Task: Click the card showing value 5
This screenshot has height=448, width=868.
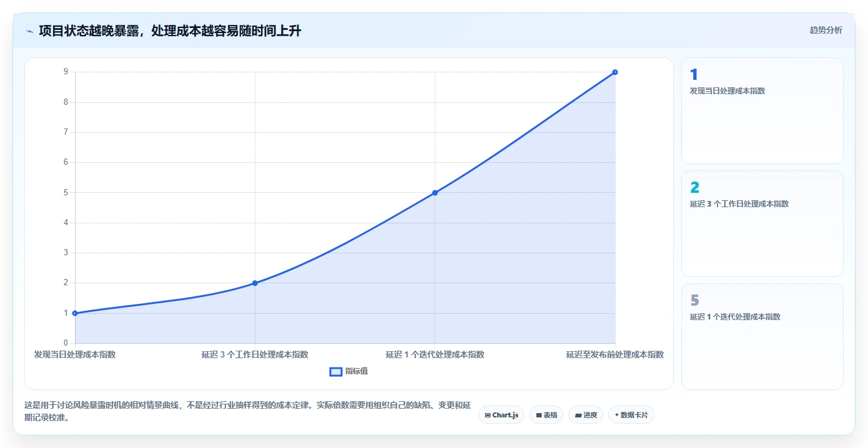Action: pos(762,336)
